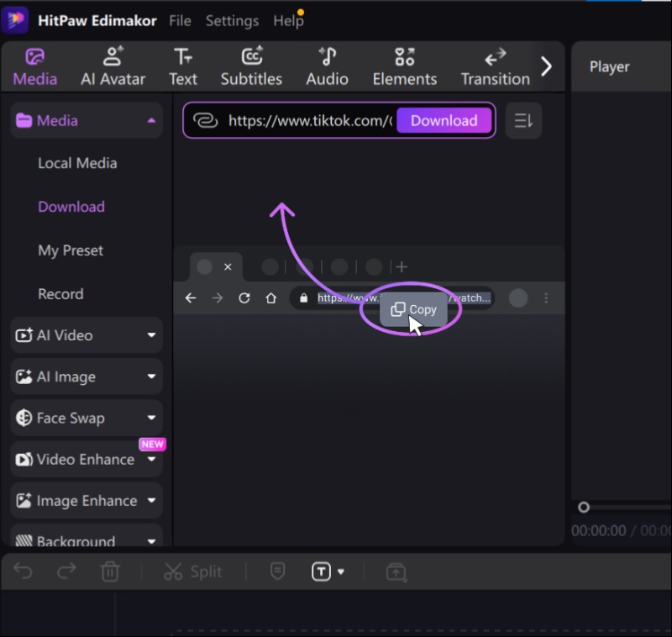The width and height of the screenshot is (672, 637).
Task: Click the export snapshot icon in toolbar
Action: pos(396,571)
